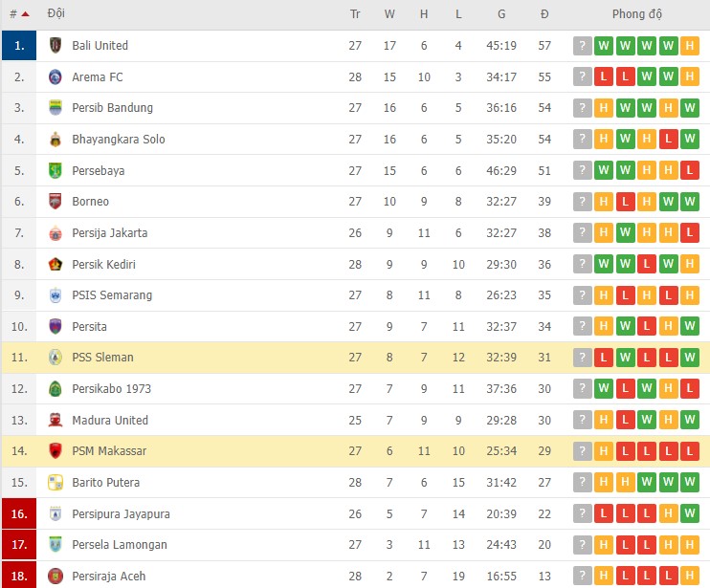Click the Persiraja Aceh club crest
This screenshot has height=588, width=710.
(x=55, y=576)
